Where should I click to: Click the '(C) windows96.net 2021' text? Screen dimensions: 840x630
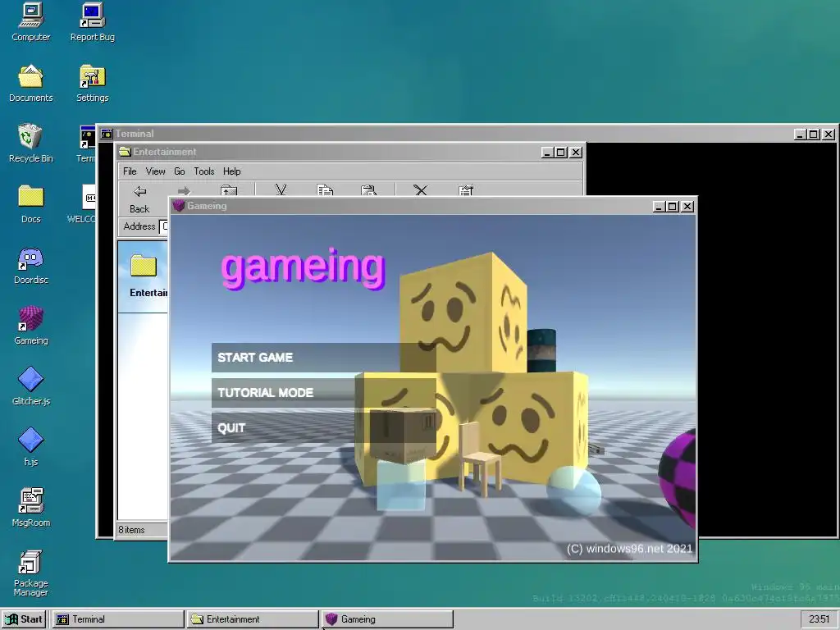point(629,549)
